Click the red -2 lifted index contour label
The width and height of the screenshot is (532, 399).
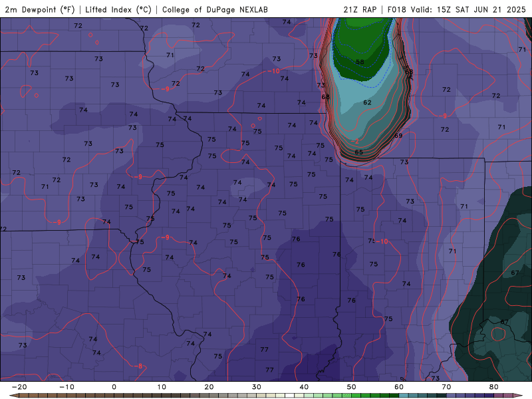pyautogui.click(x=355, y=141)
